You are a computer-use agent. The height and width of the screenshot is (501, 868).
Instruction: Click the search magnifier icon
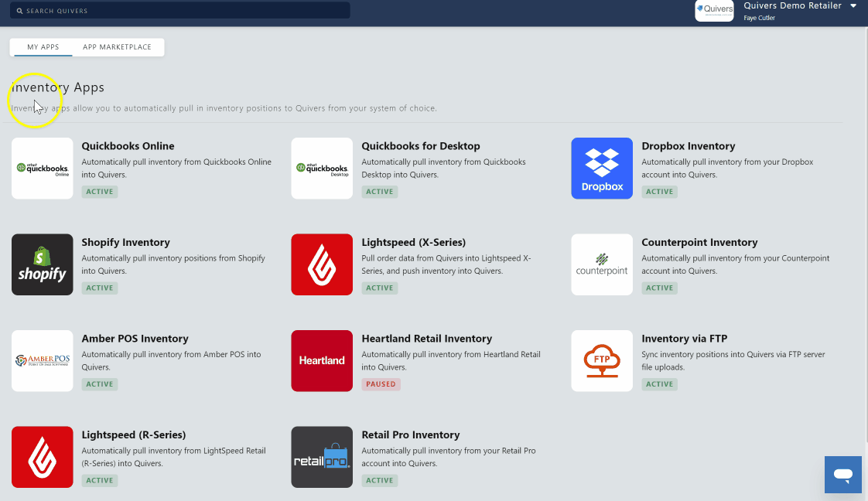20,11
